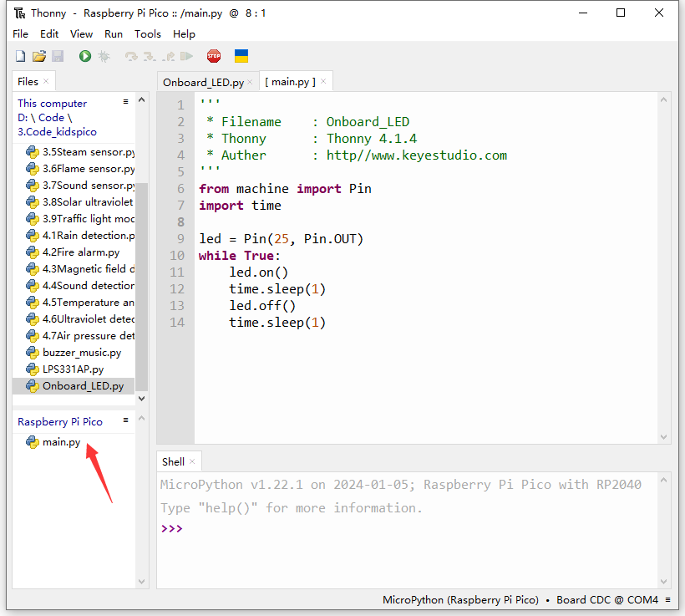Click shell scrollbar up arrow

663,480
